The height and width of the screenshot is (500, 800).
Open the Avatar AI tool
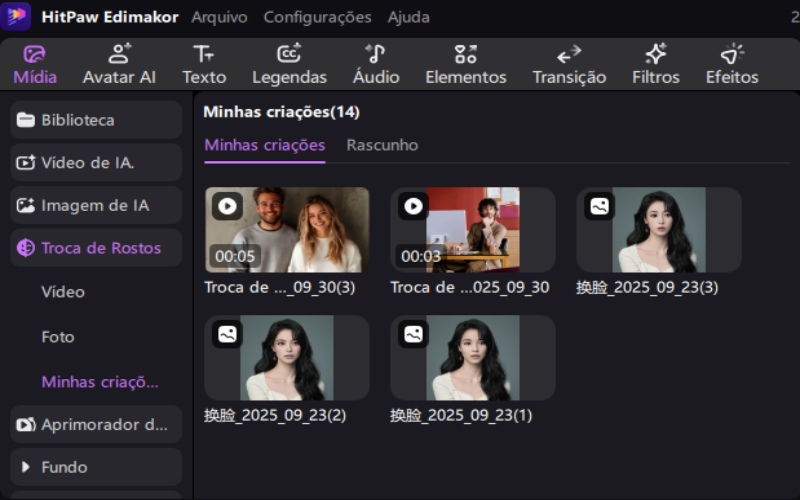119,65
